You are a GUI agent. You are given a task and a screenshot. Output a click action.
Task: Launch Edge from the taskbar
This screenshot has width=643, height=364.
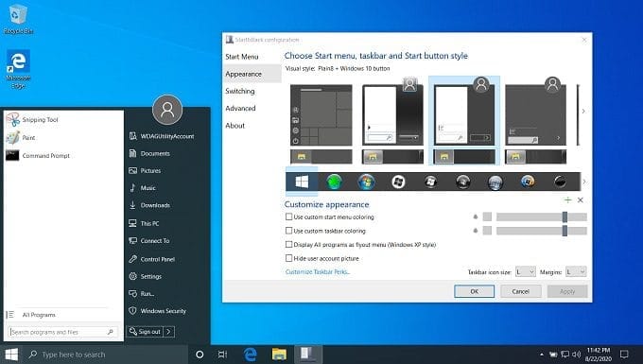point(251,355)
